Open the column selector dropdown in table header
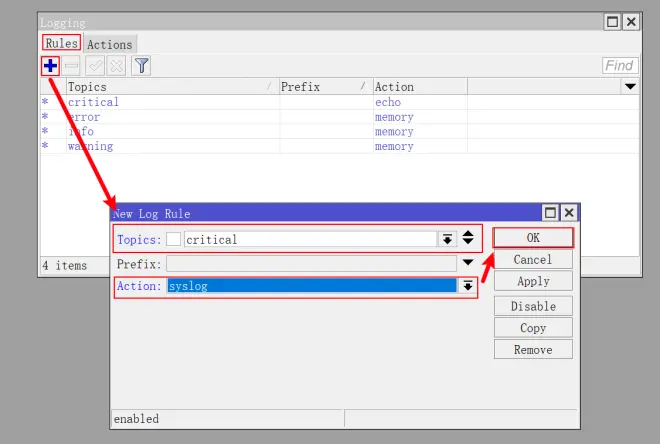The height and width of the screenshot is (444, 660). tap(630, 87)
